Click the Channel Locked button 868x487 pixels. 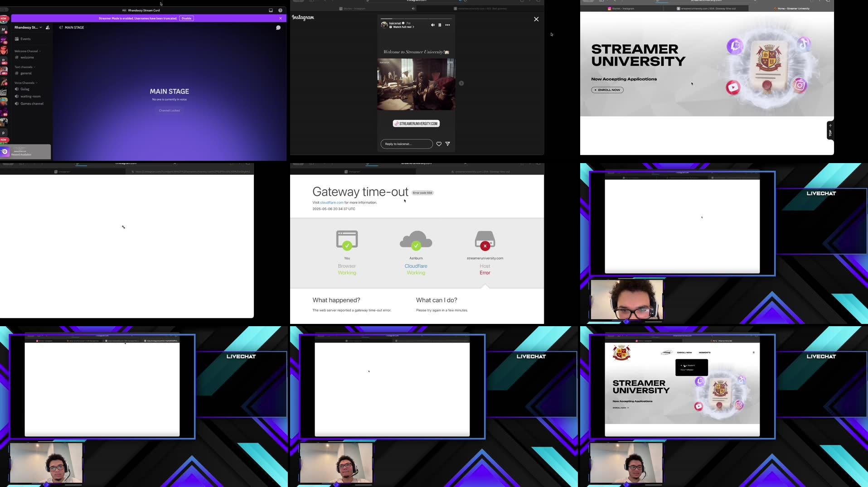(x=169, y=111)
